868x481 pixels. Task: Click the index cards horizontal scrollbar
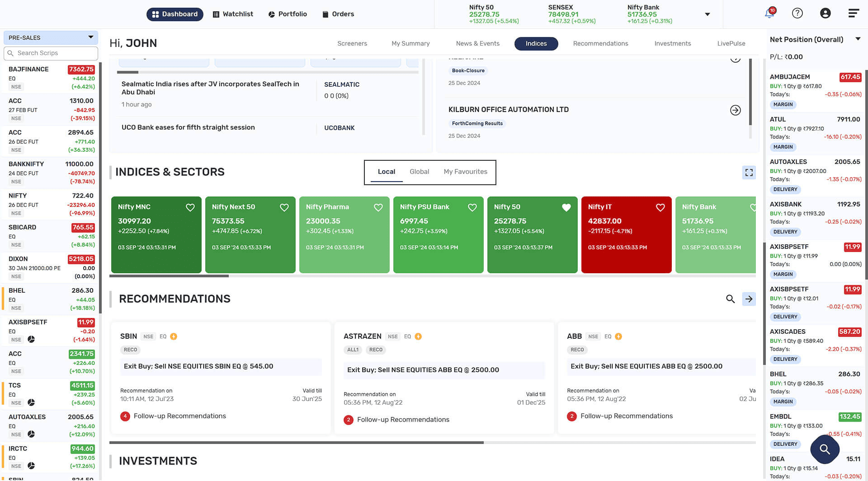pos(169,276)
